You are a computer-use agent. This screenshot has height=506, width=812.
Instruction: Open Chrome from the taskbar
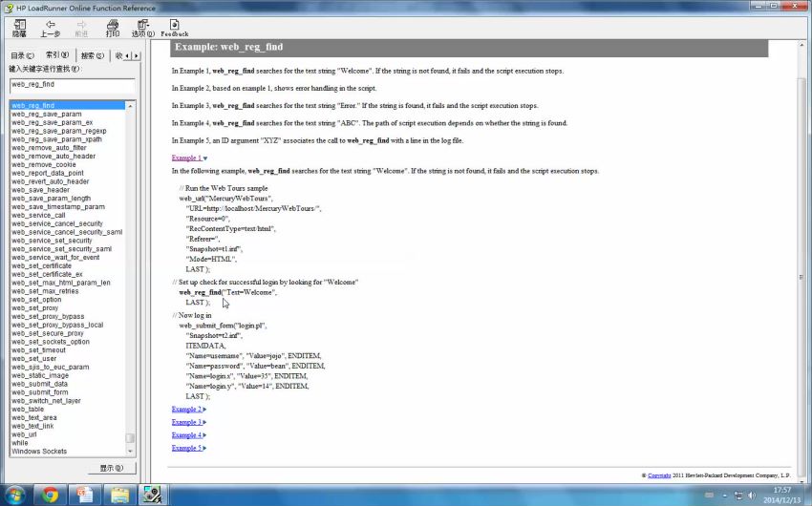click(x=51, y=495)
